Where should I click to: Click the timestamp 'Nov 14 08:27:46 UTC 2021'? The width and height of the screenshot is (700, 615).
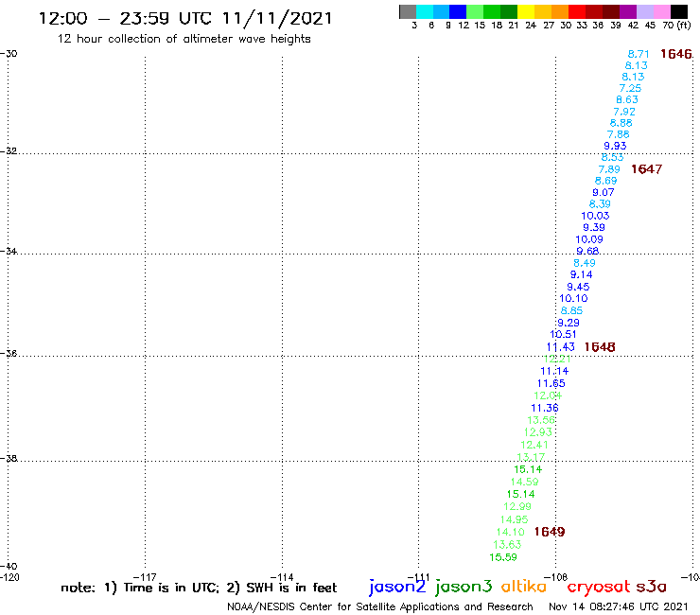coord(619,606)
